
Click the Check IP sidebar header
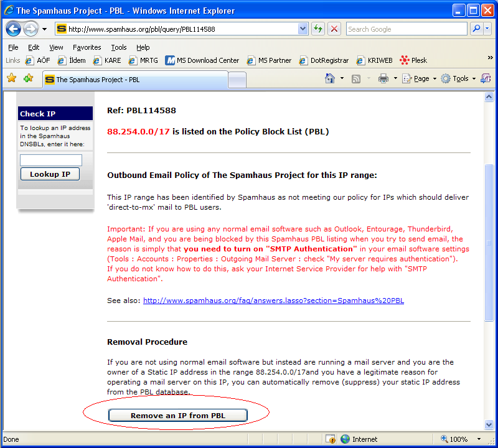(x=55, y=113)
